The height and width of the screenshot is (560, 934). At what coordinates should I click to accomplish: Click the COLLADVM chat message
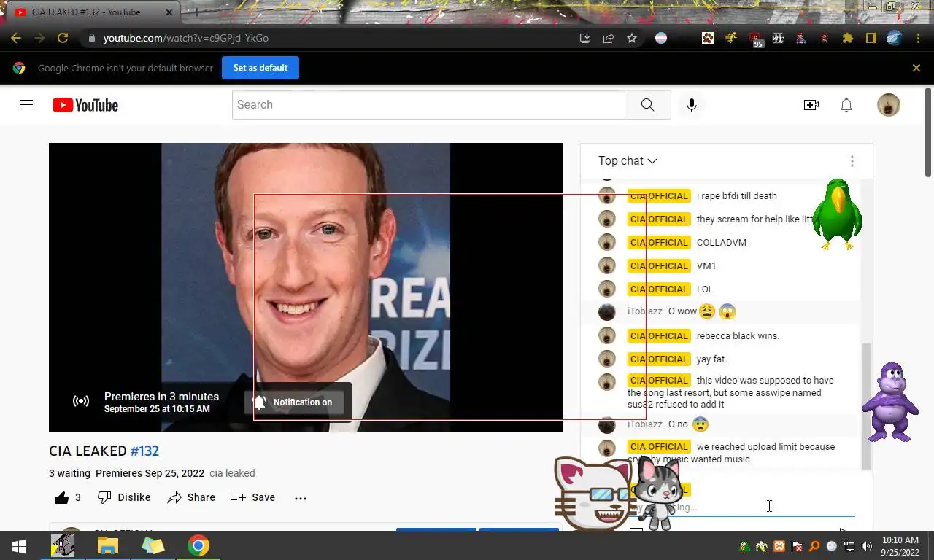pos(722,243)
